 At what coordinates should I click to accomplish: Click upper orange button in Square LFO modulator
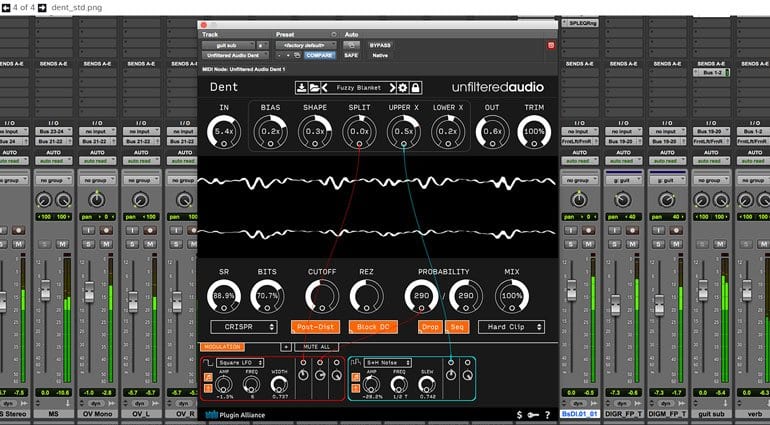(x=208, y=377)
